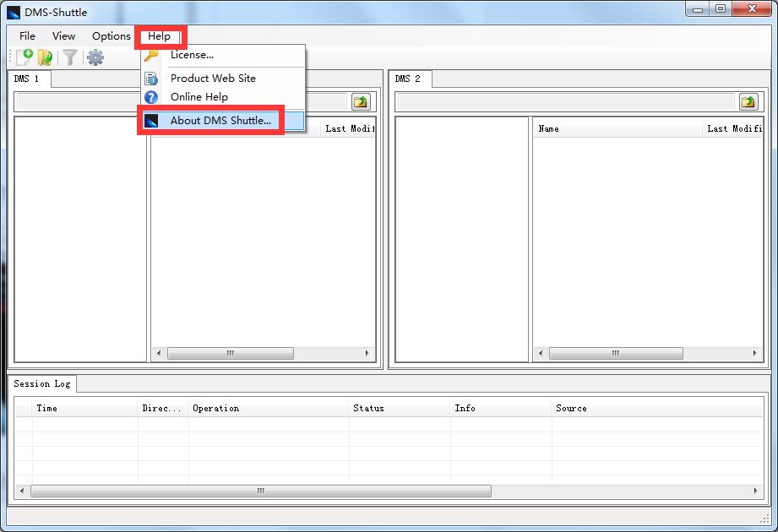
Task: Open settings via the gear icon
Action: (95, 57)
